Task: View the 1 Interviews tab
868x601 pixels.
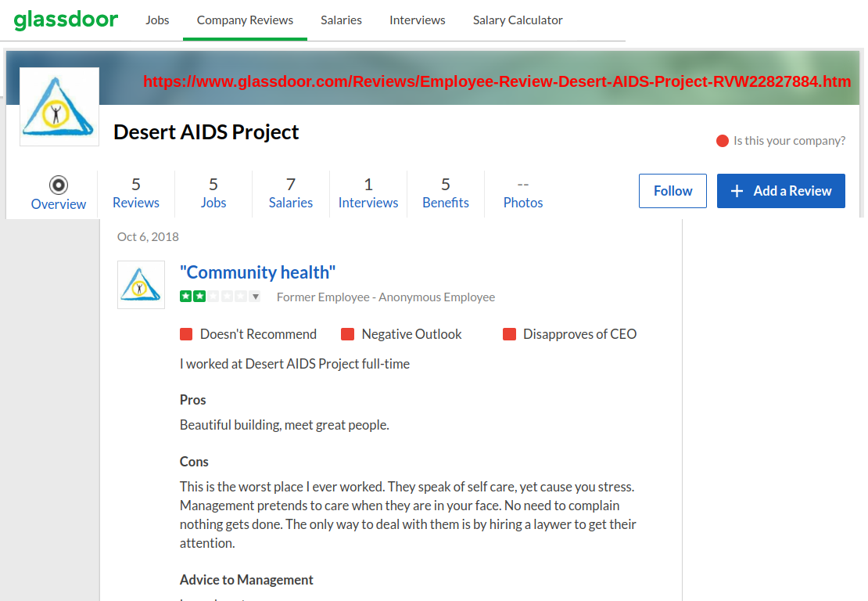Action: [x=368, y=193]
